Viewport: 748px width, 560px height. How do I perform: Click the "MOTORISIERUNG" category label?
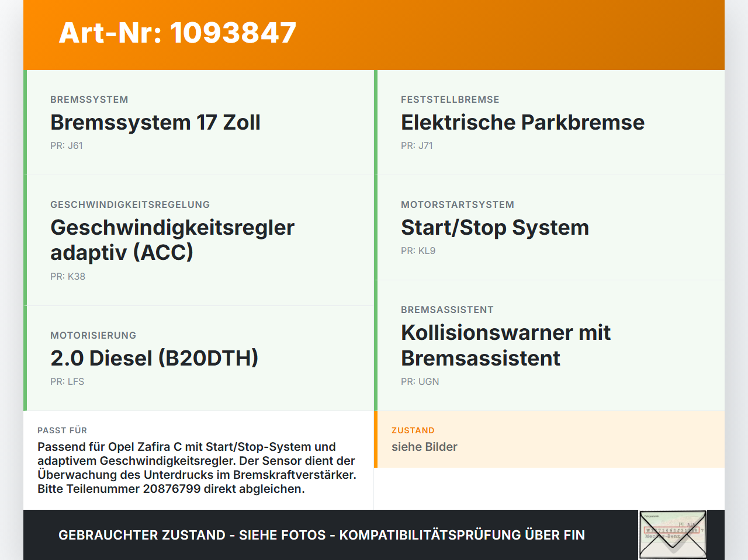pyautogui.click(x=93, y=336)
